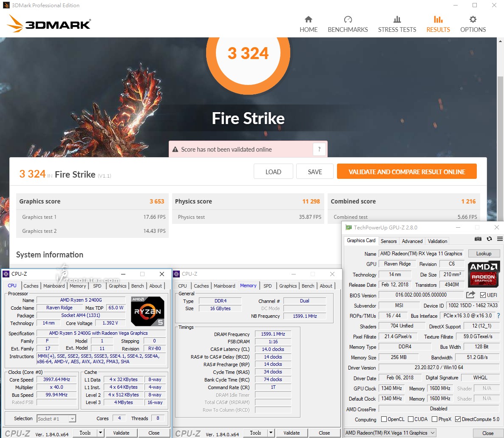This screenshot has height=438, width=504.
Task: Open the Validation tab in GPU-Z
Action: 437,241
